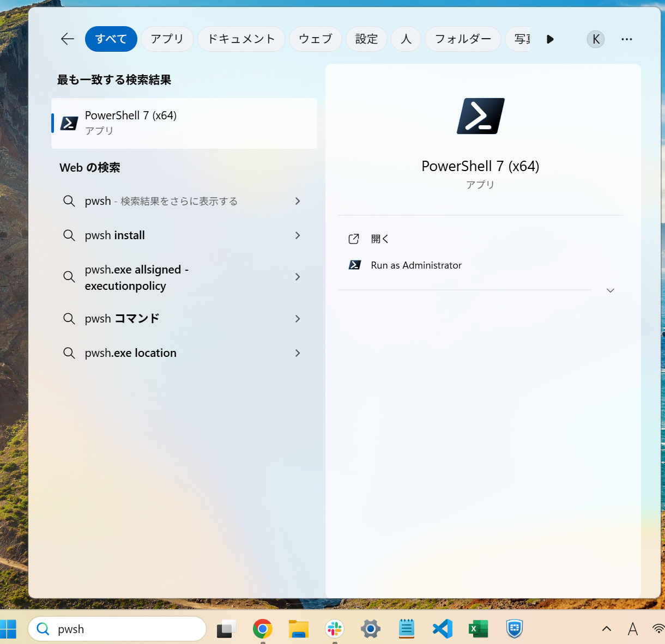
Task: Open Settings gear app from taskbar
Action: 371,629
